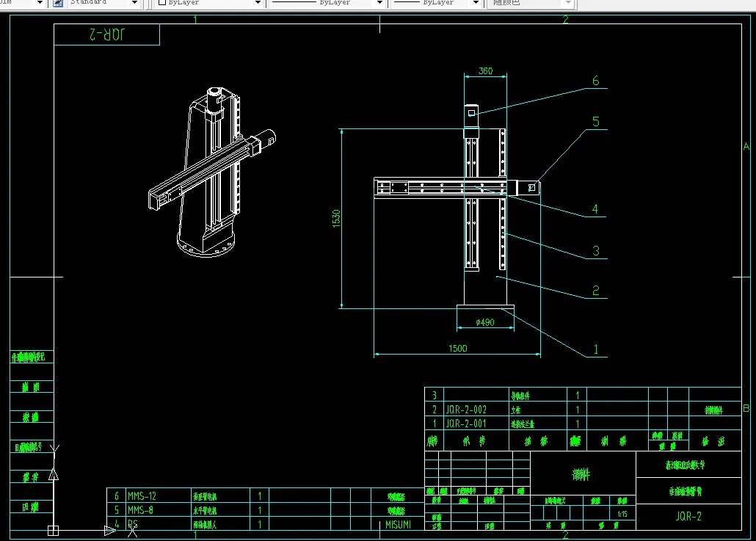Select the isometric robot arm view
The width and height of the screenshot is (756, 541).
[x=211, y=172]
